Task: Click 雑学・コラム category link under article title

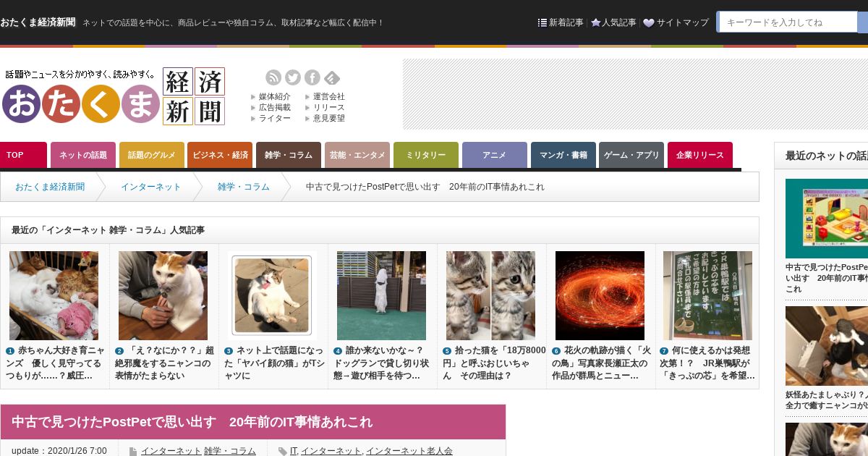Action: [x=230, y=451]
